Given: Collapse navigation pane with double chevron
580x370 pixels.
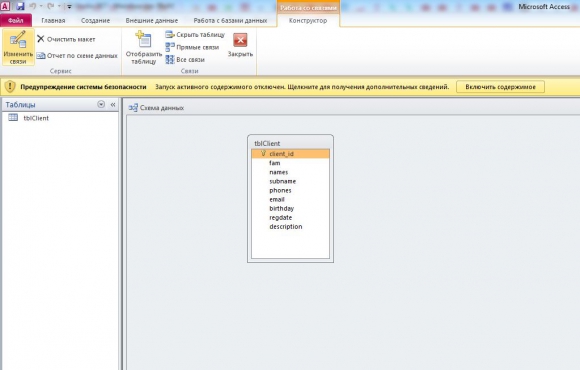Looking at the screenshot, I should pos(113,105).
